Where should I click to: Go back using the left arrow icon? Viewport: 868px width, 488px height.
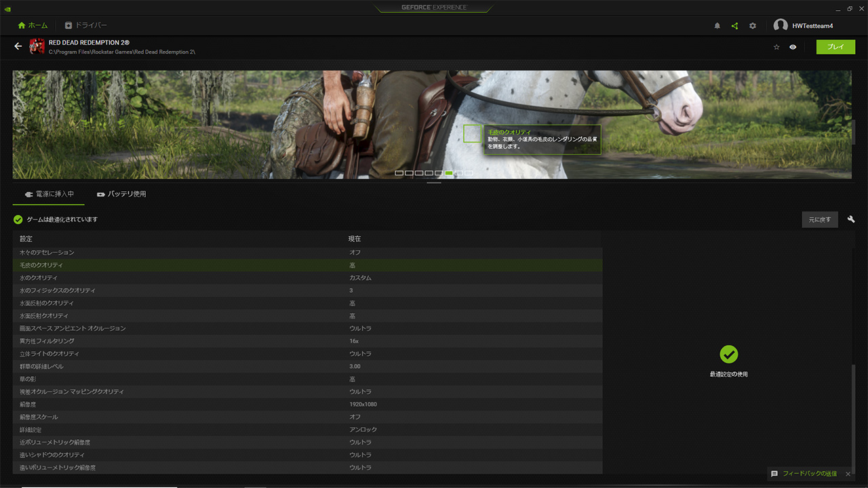[18, 47]
